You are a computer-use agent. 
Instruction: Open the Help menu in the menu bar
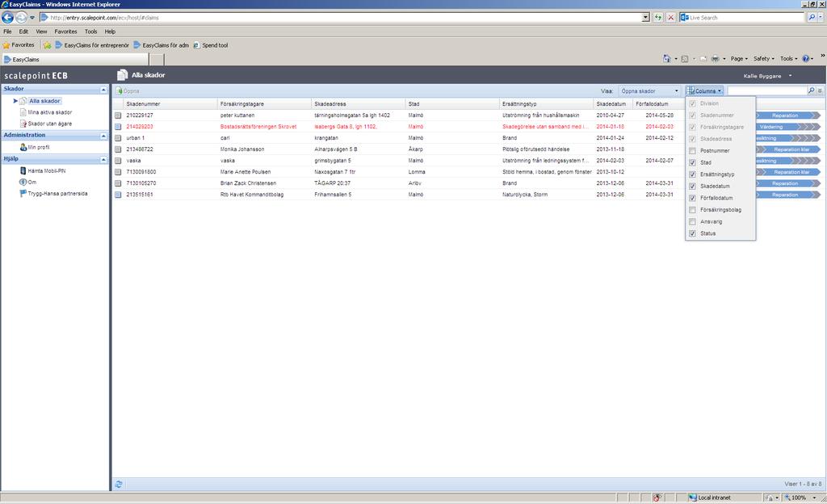coord(110,31)
